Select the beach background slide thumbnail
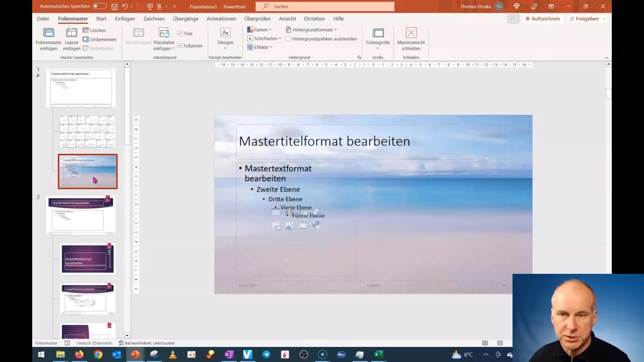The height and width of the screenshot is (362, 644). (88, 171)
